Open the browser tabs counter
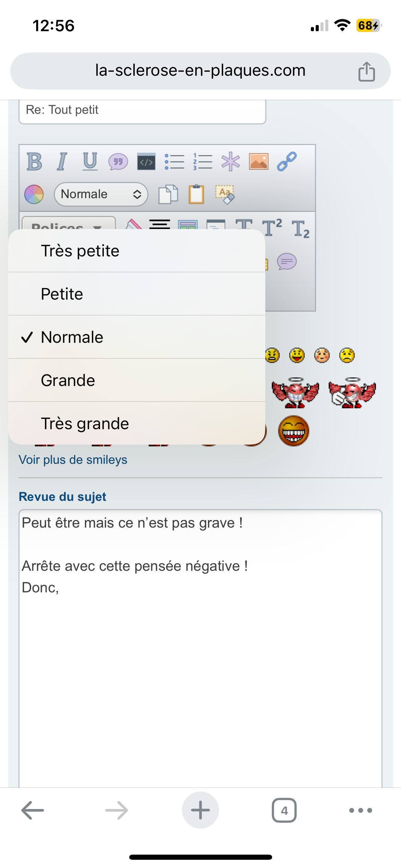This screenshot has height=868, width=401. pyautogui.click(x=284, y=810)
